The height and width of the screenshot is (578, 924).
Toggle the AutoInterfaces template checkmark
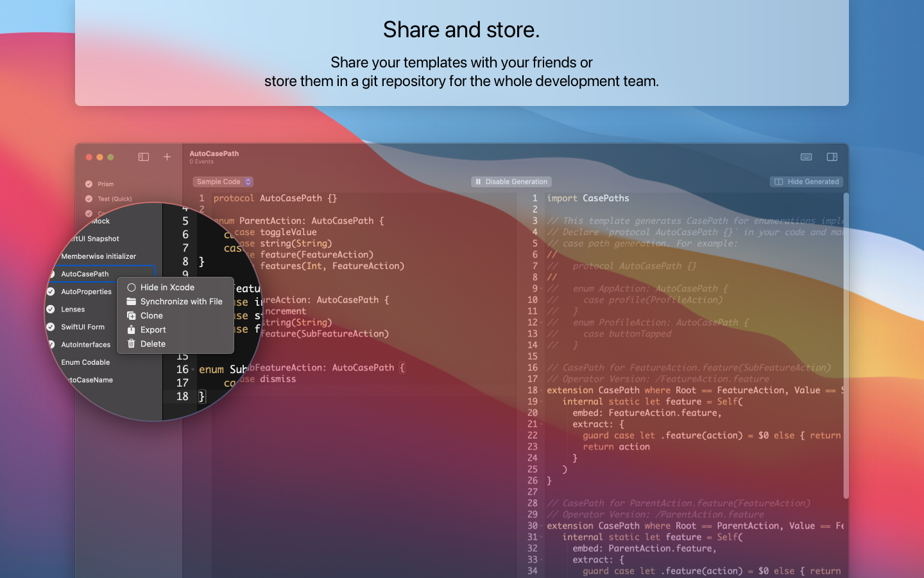tap(51, 344)
